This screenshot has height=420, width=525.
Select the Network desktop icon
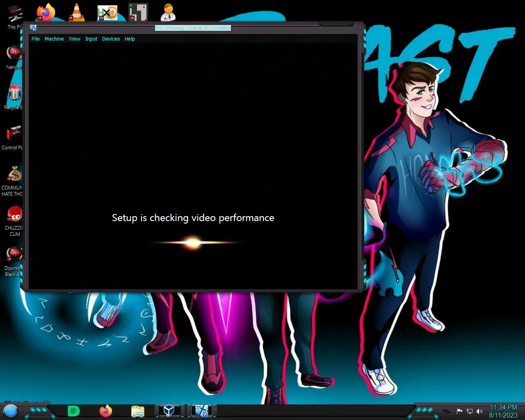click(x=14, y=57)
